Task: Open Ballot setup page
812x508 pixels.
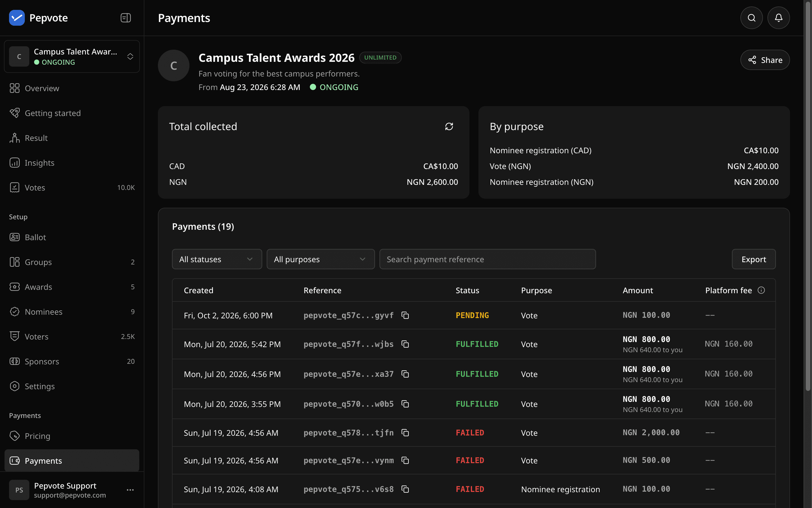Action: click(72, 237)
